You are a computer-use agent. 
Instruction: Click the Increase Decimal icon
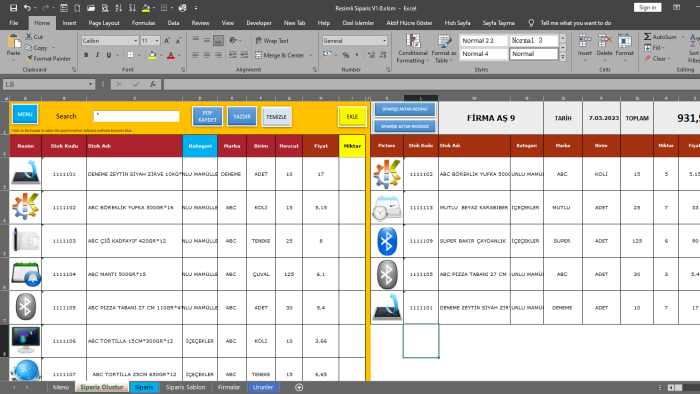pyautogui.click(x=371, y=55)
